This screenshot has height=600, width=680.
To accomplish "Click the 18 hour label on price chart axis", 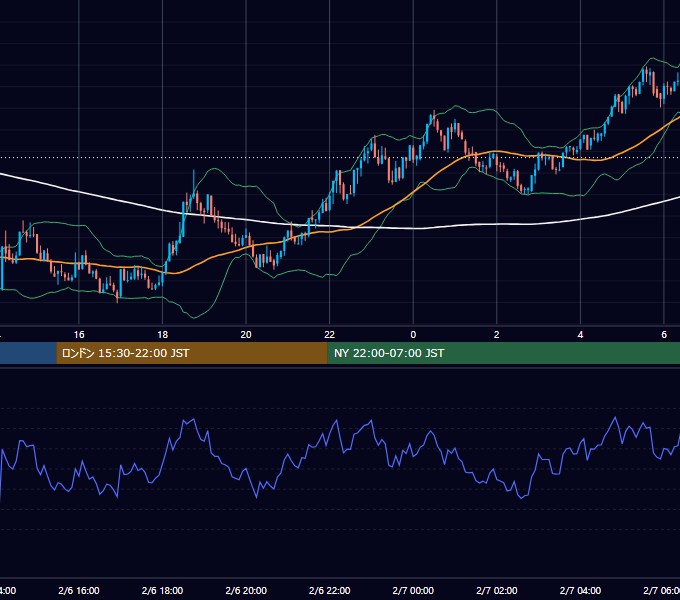I will point(162,335).
